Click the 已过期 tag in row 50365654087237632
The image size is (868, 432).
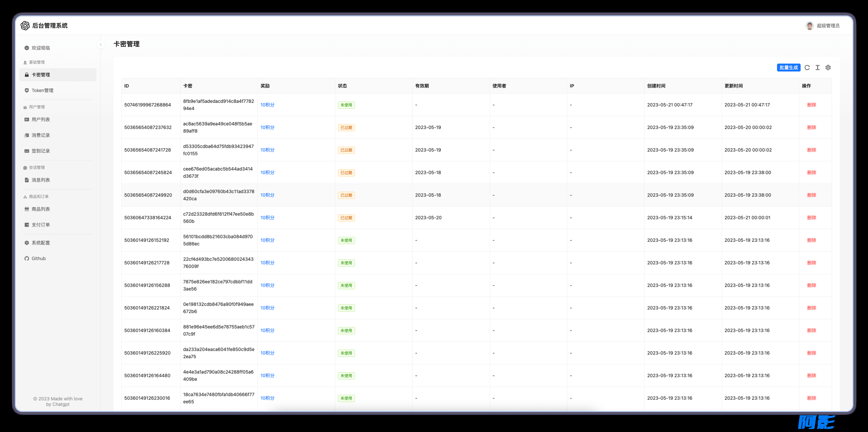tap(346, 128)
